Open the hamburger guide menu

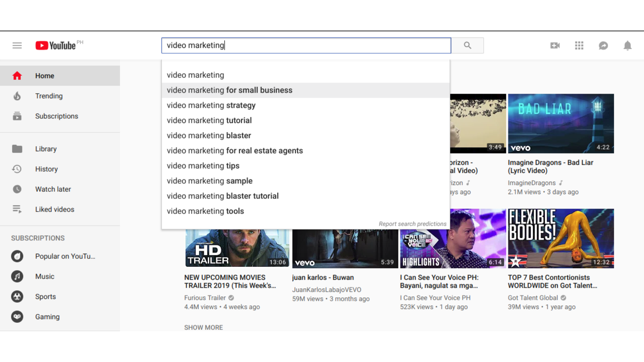tap(17, 46)
